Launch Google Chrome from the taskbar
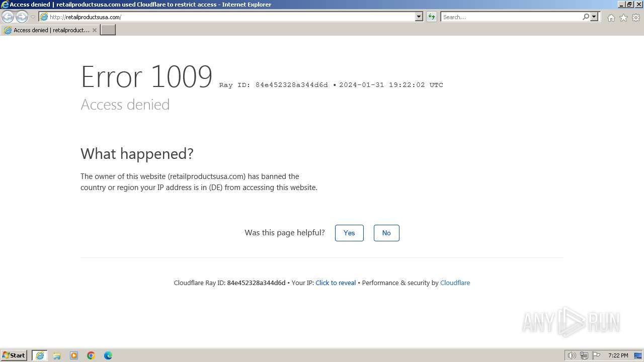Image resolution: width=644 pixels, height=362 pixels. pyautogui.click(x=91, y=355)
